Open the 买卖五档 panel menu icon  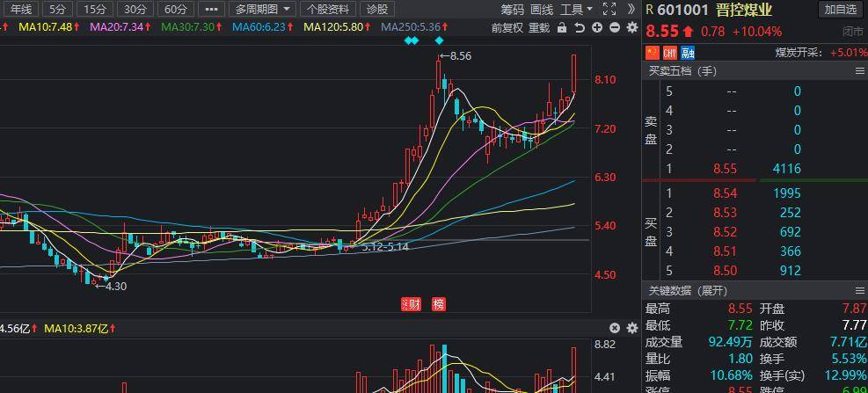click(x=859, y=71)
